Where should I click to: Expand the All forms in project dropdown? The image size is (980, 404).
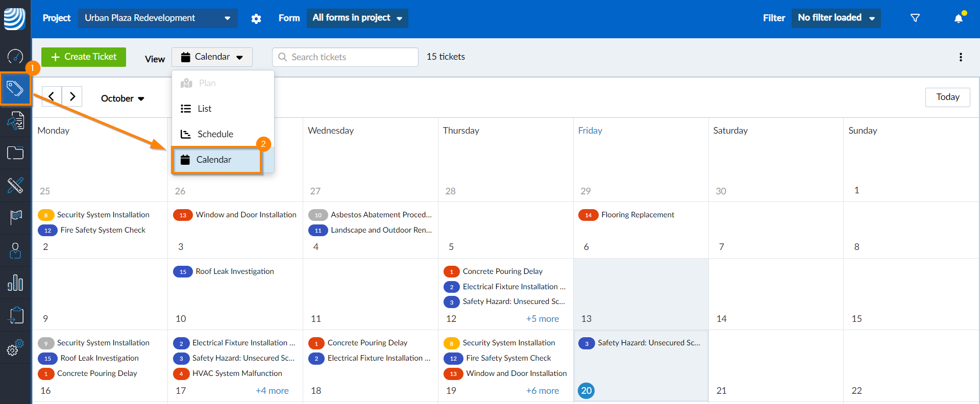pyautogui.click(x=357, y=18)
